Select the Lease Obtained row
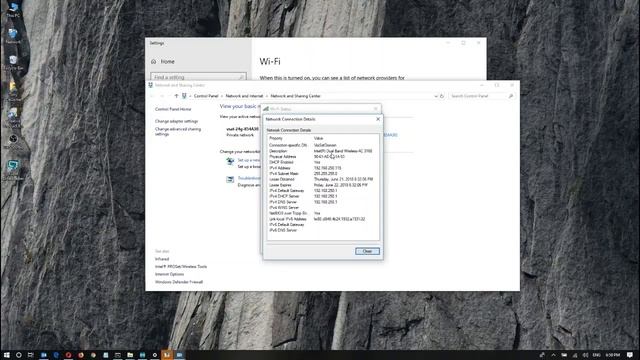The width and height of the screenshot is (640, 360). [323, 179]
